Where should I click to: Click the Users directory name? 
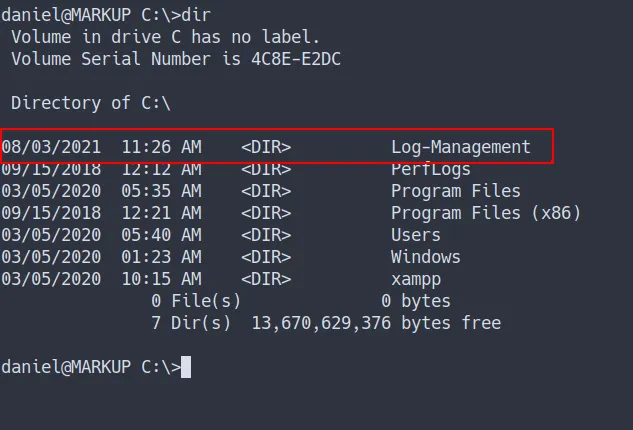415,235
